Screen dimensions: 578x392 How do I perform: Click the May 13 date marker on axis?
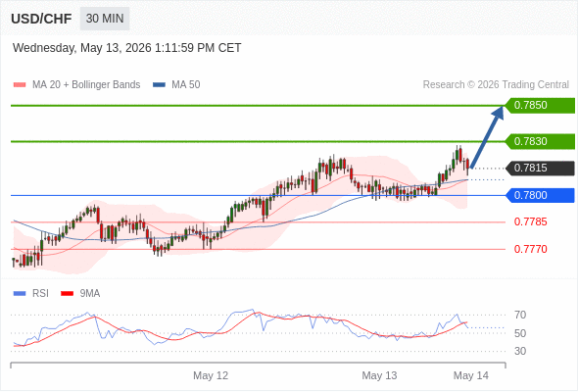379,375
